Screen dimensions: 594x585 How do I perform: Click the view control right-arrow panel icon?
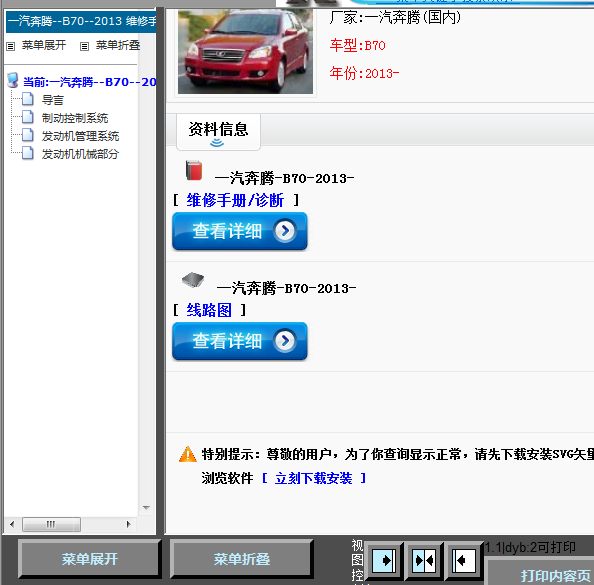(384, 560)
